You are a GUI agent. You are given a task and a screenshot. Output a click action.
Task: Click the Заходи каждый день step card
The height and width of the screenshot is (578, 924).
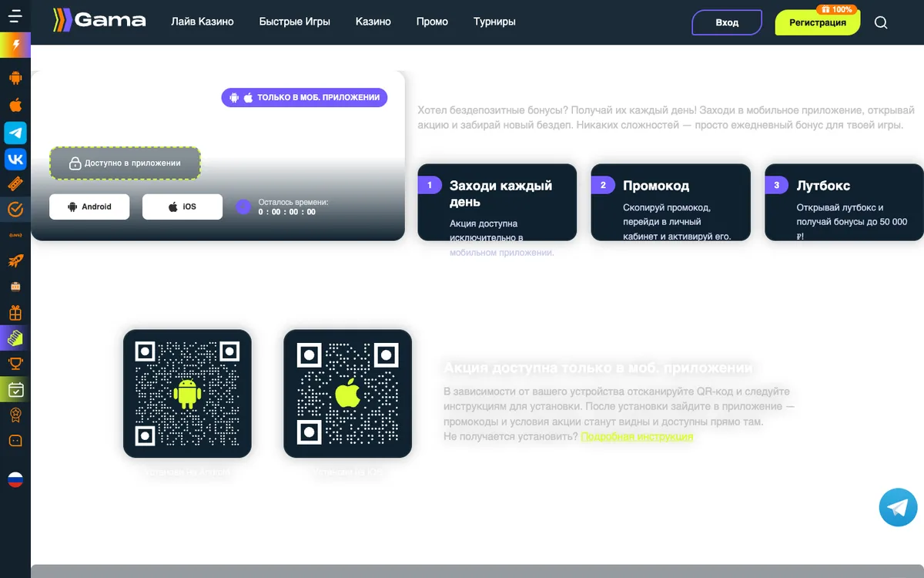click(497, 203)
